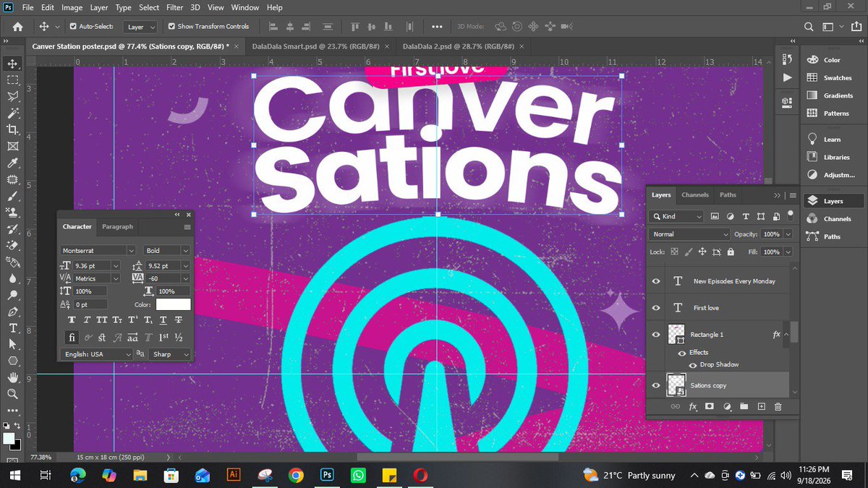Select the Clone Stamp tool

13,212
